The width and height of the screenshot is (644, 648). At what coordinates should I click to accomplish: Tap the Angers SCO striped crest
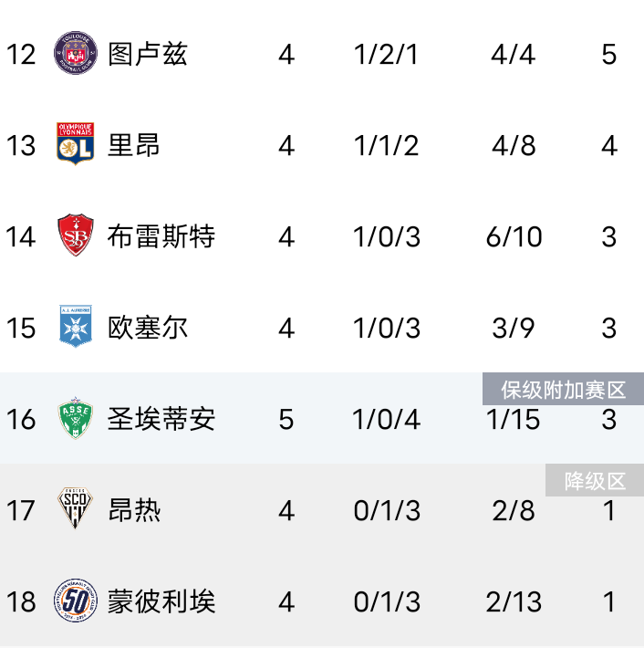pos(75,507)
